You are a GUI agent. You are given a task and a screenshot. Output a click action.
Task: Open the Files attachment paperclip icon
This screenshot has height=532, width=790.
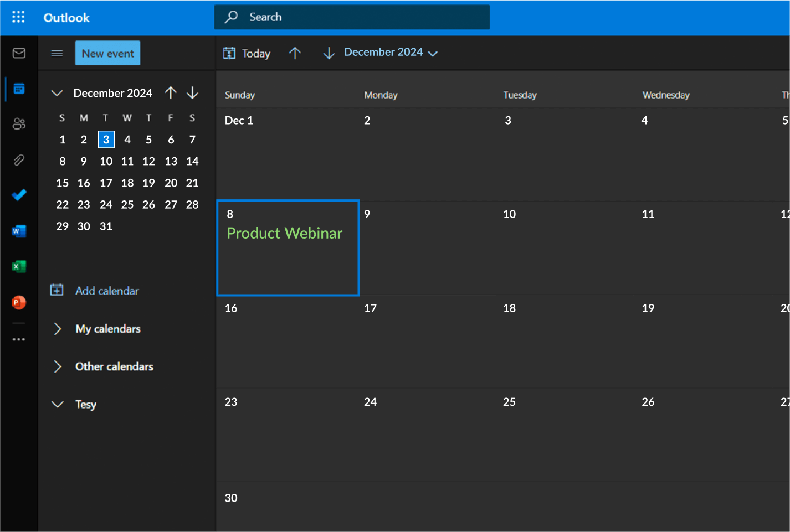coord(19,160)
